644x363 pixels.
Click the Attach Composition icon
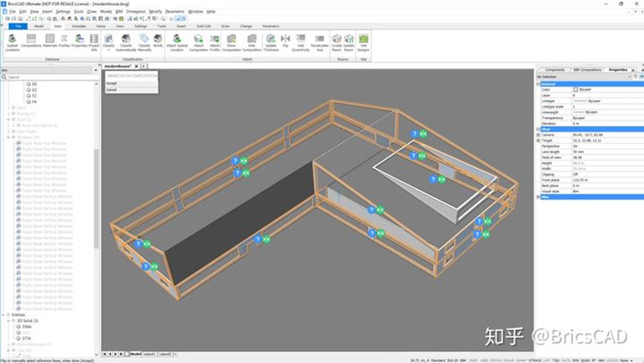coord(199,43)
